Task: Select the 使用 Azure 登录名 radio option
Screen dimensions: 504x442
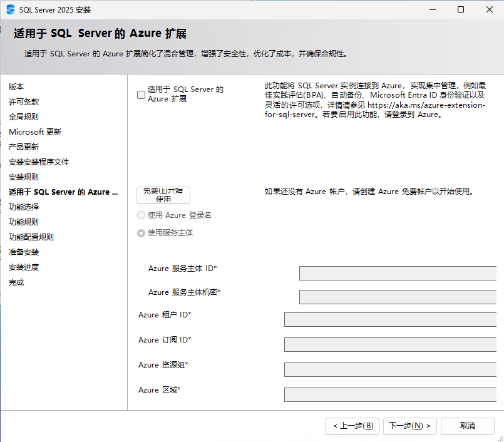Action: point(141,215)
